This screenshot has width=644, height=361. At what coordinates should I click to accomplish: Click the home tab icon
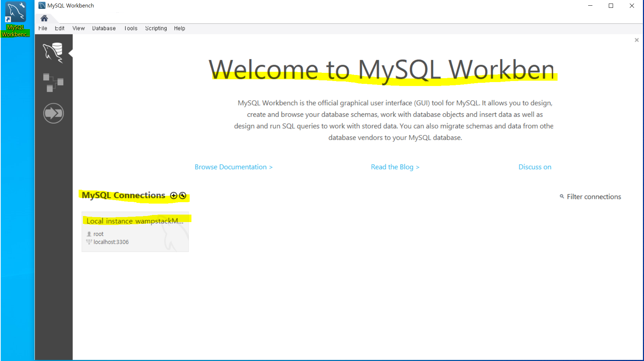click(44, 18)
